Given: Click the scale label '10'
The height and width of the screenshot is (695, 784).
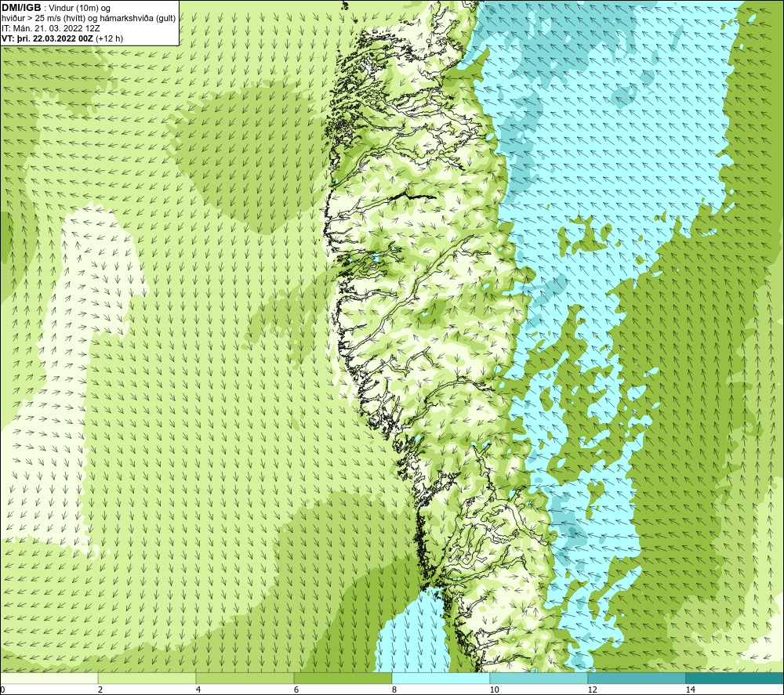Looking at the screenshot, I should pos(494,690).
